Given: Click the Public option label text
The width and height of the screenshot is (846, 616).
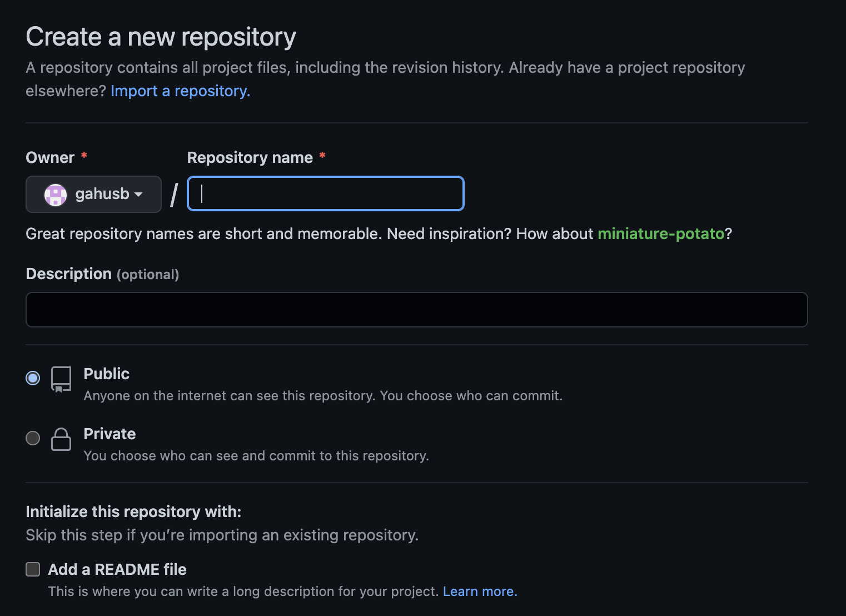Looking at the screenshot, I should tap(106, 374).
